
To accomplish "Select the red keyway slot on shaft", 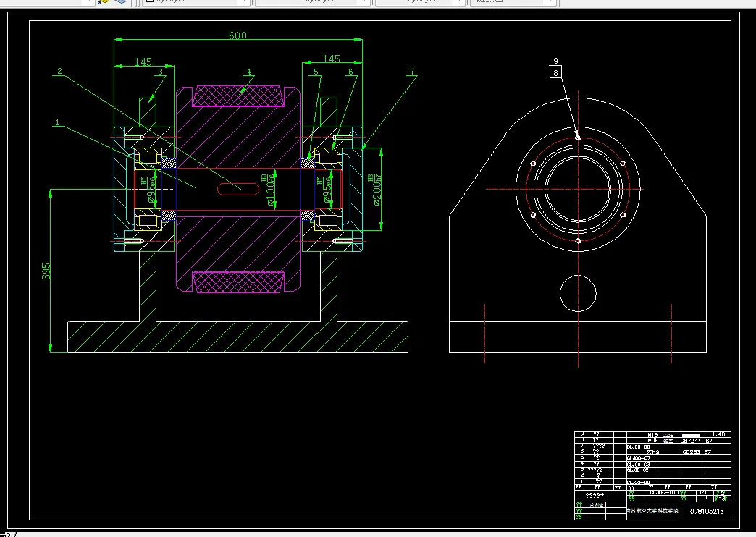I will point(238,189).
